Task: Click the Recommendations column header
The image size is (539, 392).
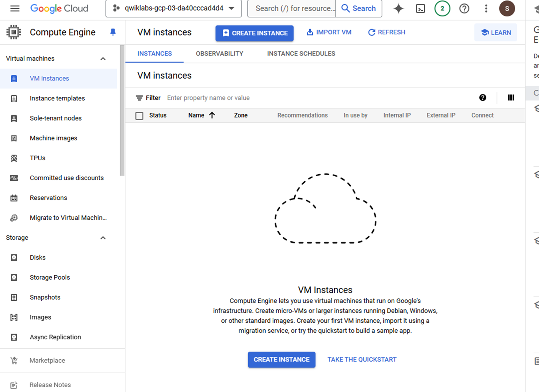Action: coord(303,115)
